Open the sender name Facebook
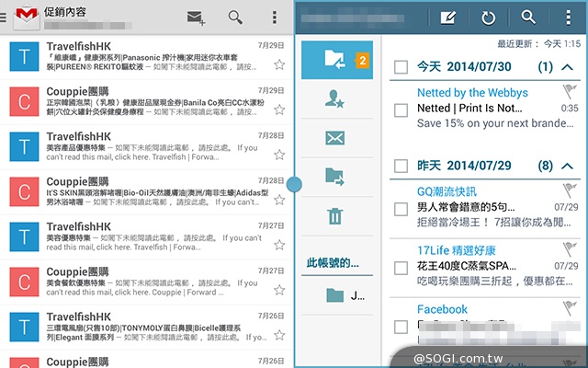Image resolution: width=588 pixels, height=368 pixels. (x=442, y=309)
